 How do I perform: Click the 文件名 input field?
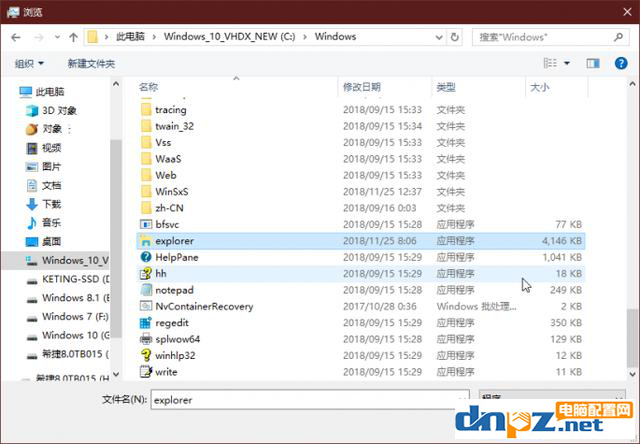pos(310,400)
